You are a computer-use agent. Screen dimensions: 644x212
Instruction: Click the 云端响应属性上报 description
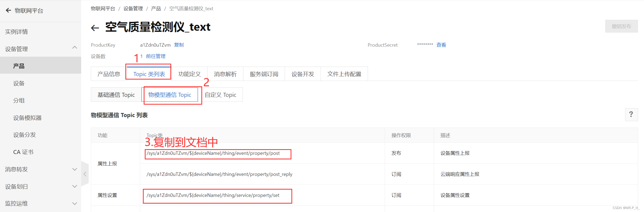460,174
